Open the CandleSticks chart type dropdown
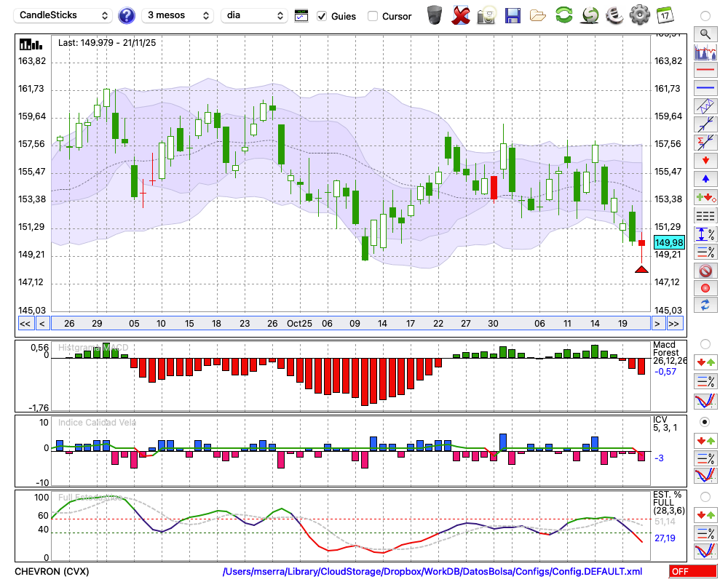 click(65, 15)
